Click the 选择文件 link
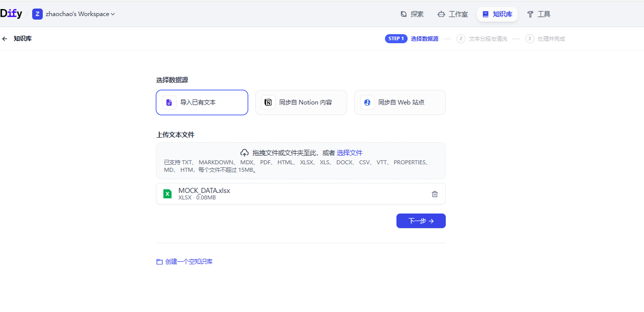Screen dimensions: 644x312 pyautogui.click(x=349, y=153)
